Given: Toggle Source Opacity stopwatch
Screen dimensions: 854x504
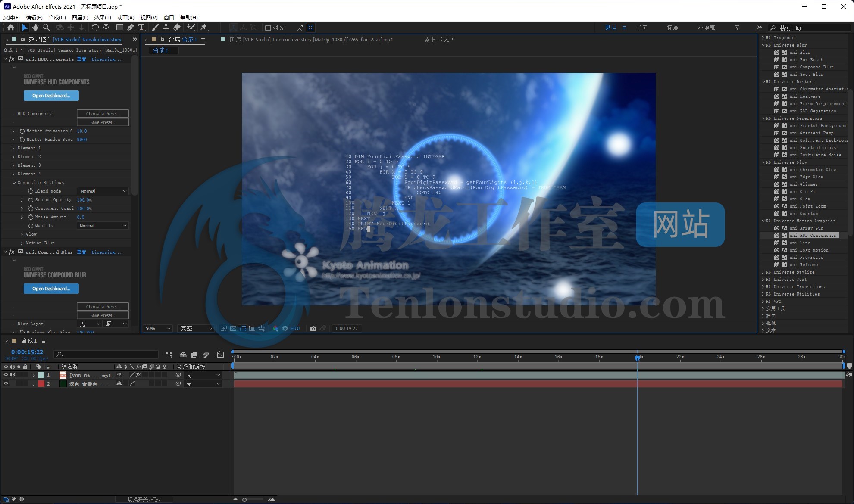Looking at the screenshot, I should [x=31, y=200].
